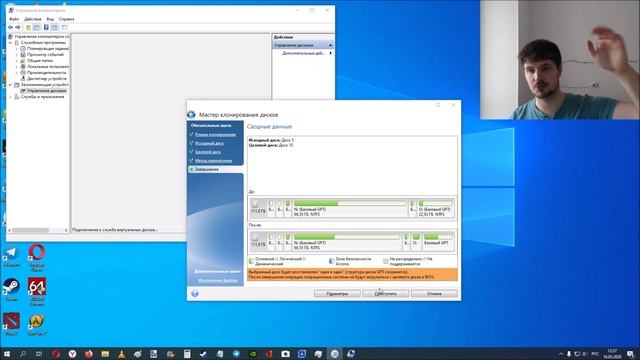Open the Calculator icon on the taskbar
The width and height of the screenshot is (640, 360).
[x=187, y=353]
